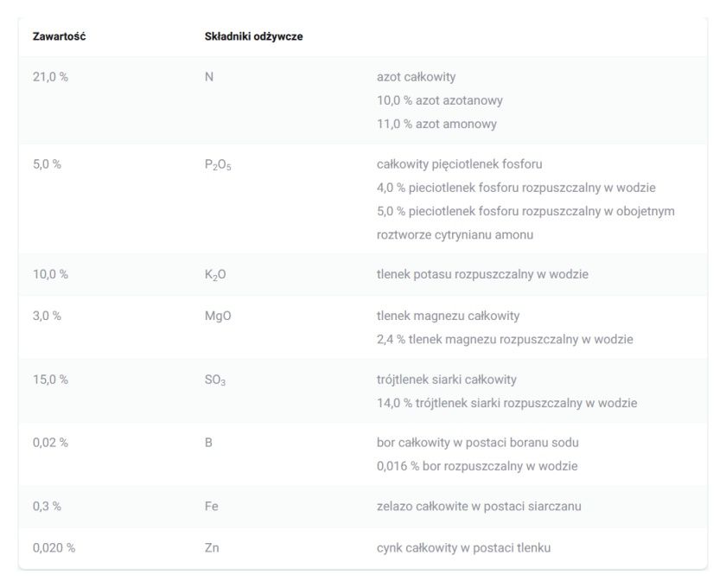Image resolution: width=726 pixels, height=588 pixels.
Task: Click the Zawartość column header
Action: pyautogui.click(x=60, y=36)
